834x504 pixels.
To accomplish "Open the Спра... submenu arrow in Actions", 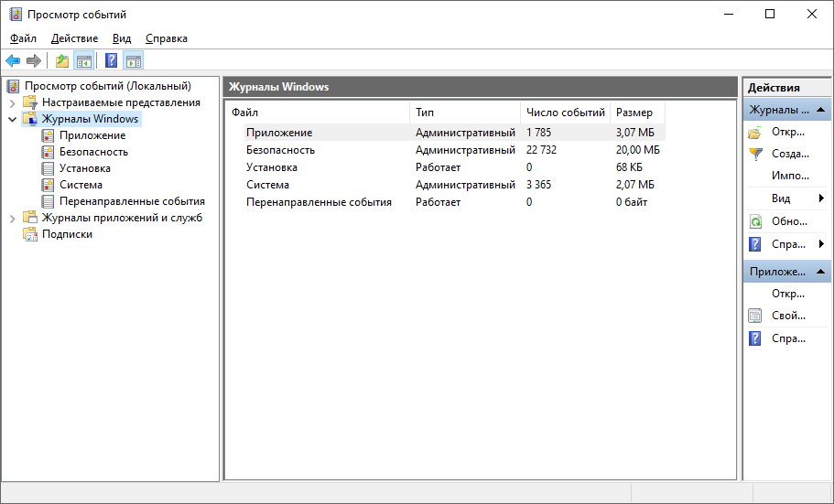I will pyautogui.click(x=822, y=244).
